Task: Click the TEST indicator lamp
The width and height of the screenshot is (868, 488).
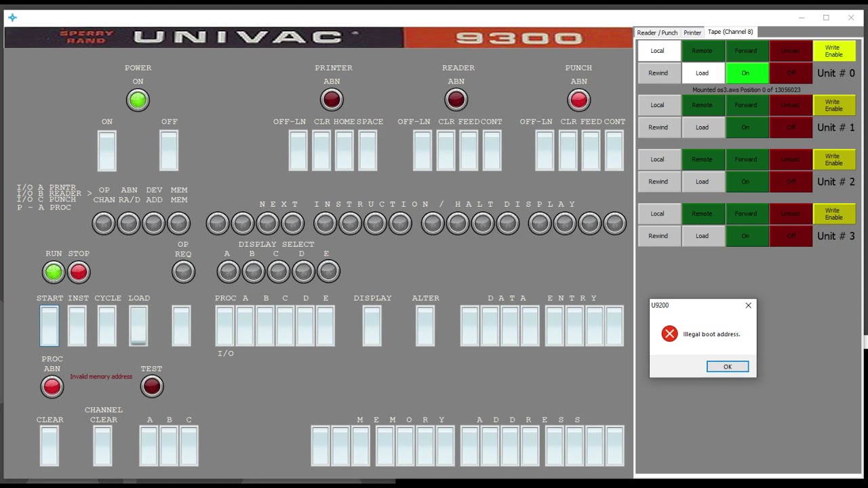Action: click(151, 386)
